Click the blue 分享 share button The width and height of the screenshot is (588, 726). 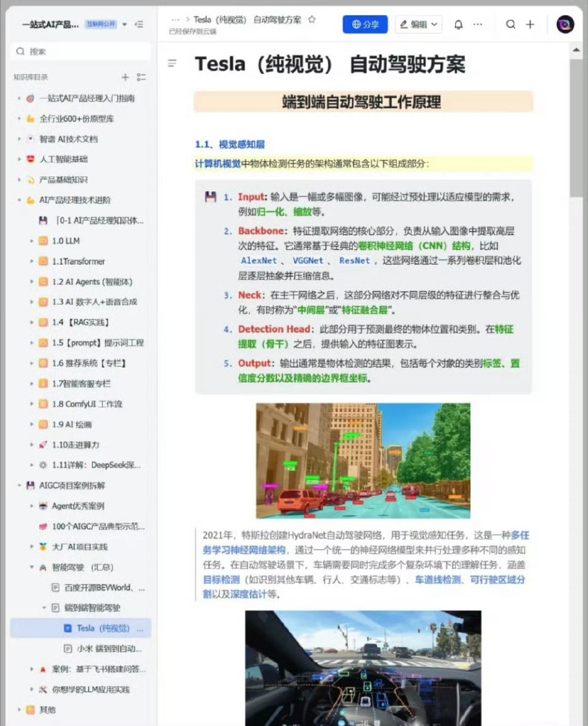coord(365,25)
